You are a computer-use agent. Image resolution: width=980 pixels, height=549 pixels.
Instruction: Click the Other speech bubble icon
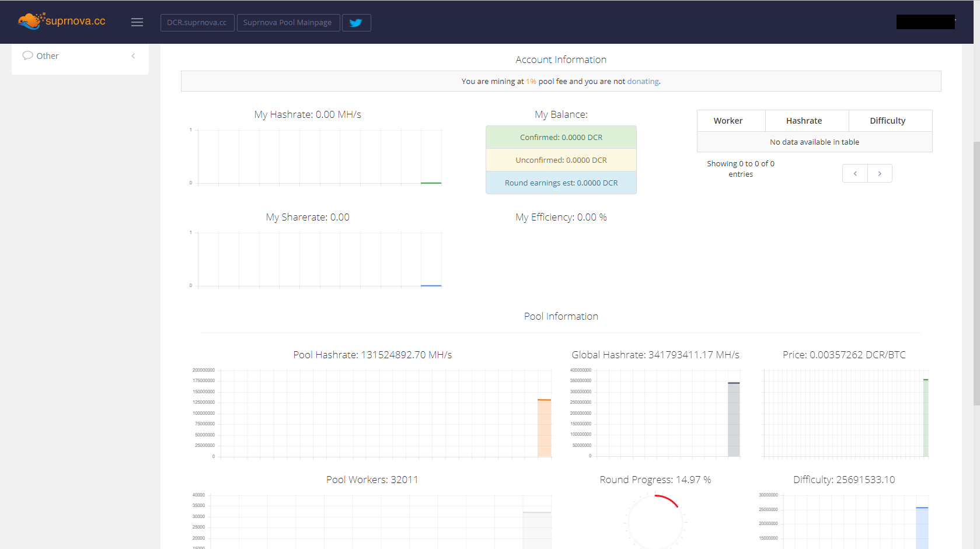click(27, 55)
